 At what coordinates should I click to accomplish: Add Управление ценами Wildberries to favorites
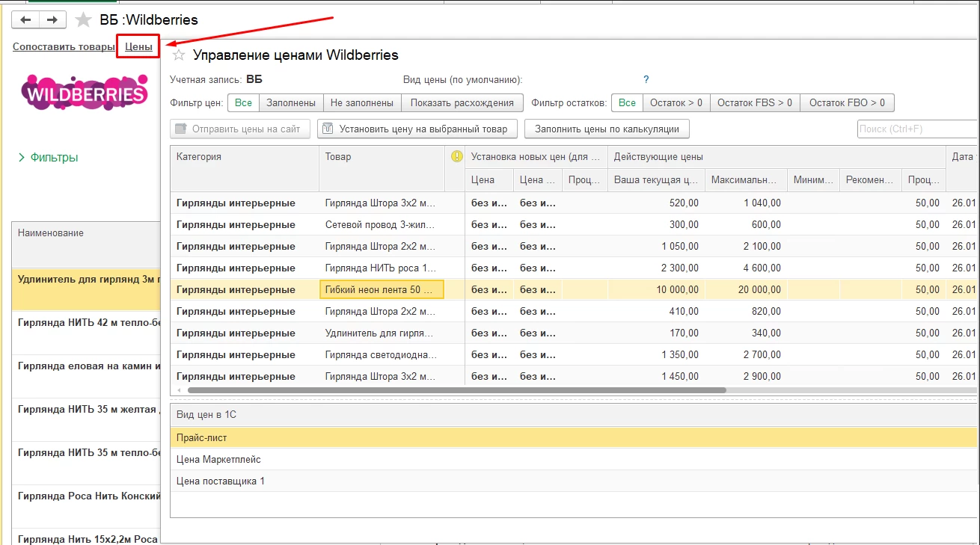pos(179,55)
